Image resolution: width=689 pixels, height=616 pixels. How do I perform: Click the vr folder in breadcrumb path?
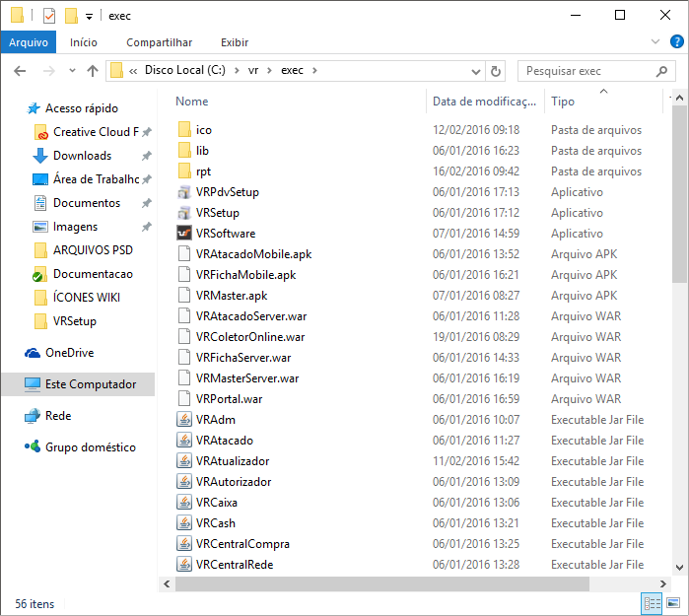(x=253, y=71)
